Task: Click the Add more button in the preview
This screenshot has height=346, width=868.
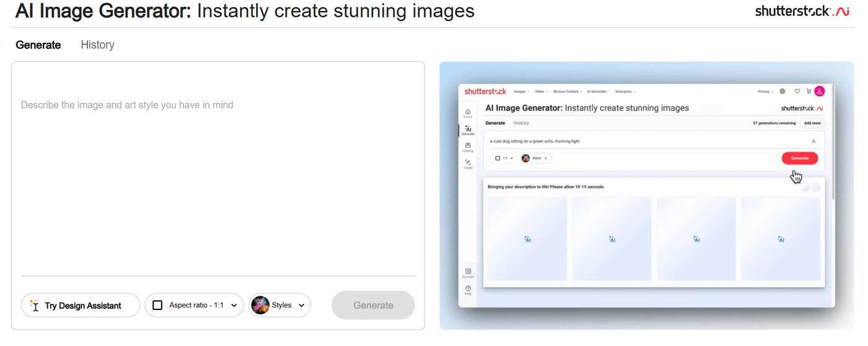Action: click(812, 123)
